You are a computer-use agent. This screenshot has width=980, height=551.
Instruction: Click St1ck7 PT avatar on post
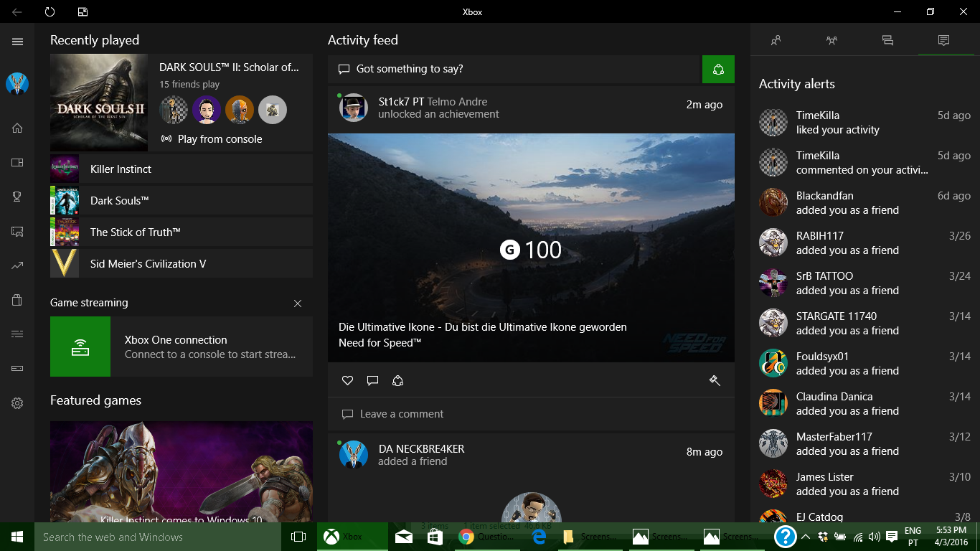(x=354, y=108)
